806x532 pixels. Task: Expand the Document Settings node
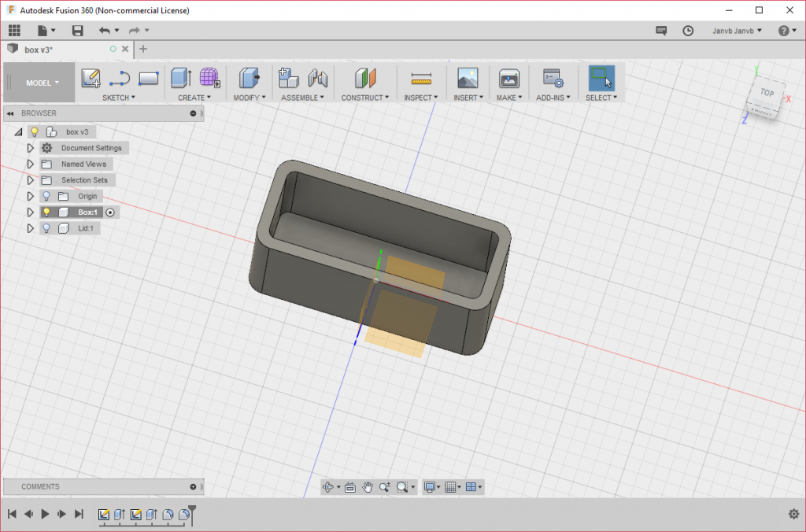pyautogui.click(x=31, y=148)
